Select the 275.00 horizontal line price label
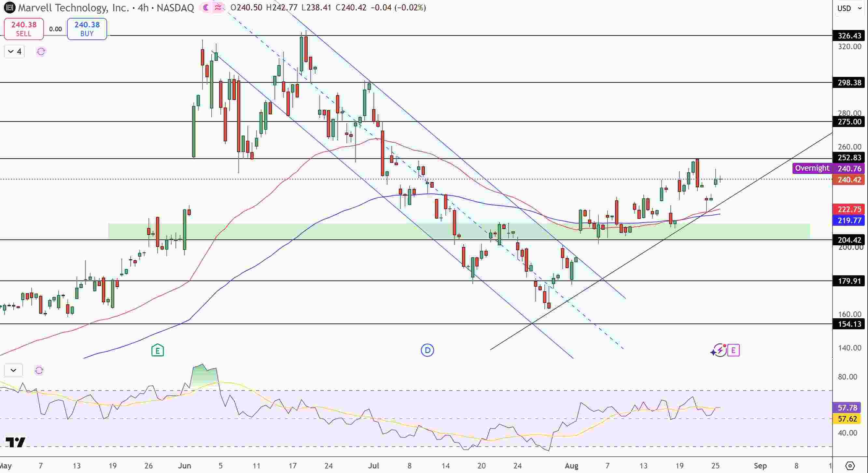Viewport: 868px width, 473px height. coord(849,122)
